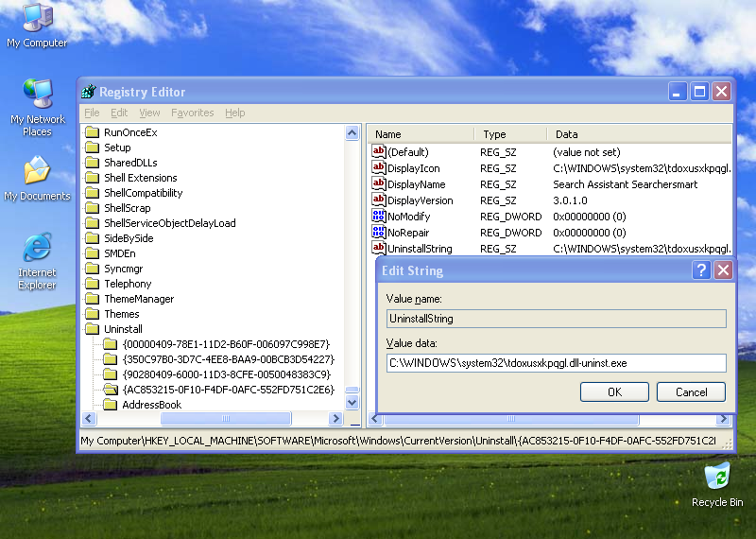The image size is (756, 539).
Task: Click Cancel in the Edit String dialog
Action: click(x=691, y=391)
